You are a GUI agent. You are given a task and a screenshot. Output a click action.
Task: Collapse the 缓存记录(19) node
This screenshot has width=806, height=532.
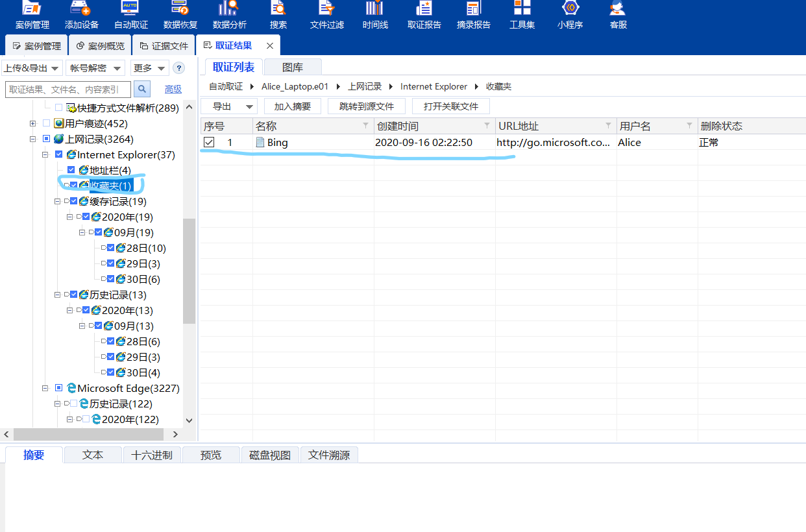coord(58,201)
